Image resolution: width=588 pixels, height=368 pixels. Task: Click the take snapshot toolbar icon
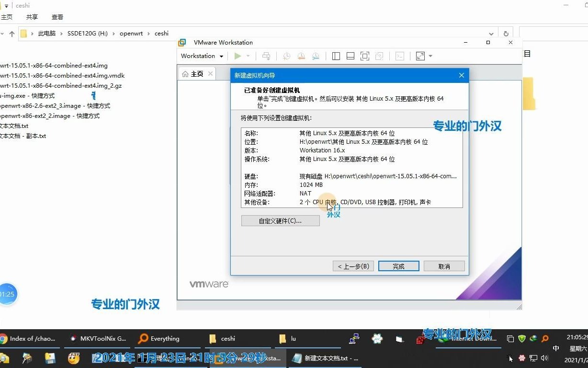tap(286, 56)
